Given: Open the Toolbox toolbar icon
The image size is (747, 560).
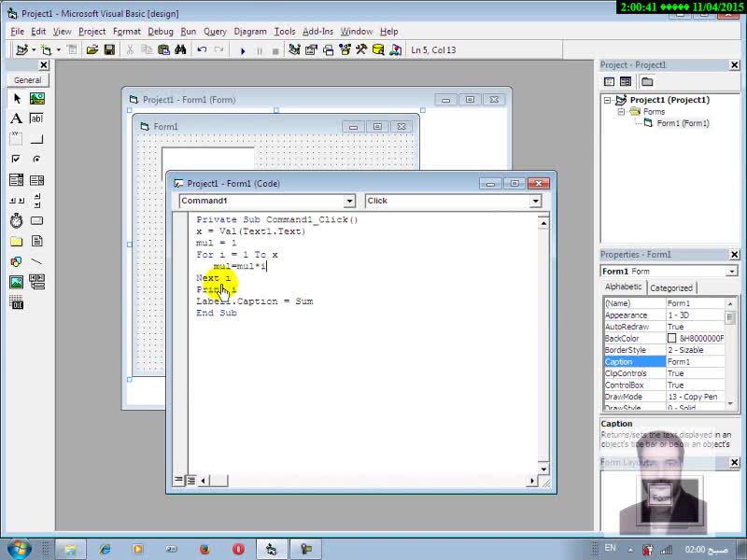Looking at the screenshot, I should point(361,49).
